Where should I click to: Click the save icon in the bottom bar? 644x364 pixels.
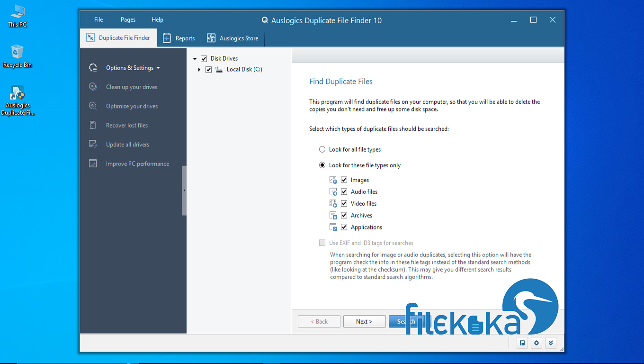point(522,343)
